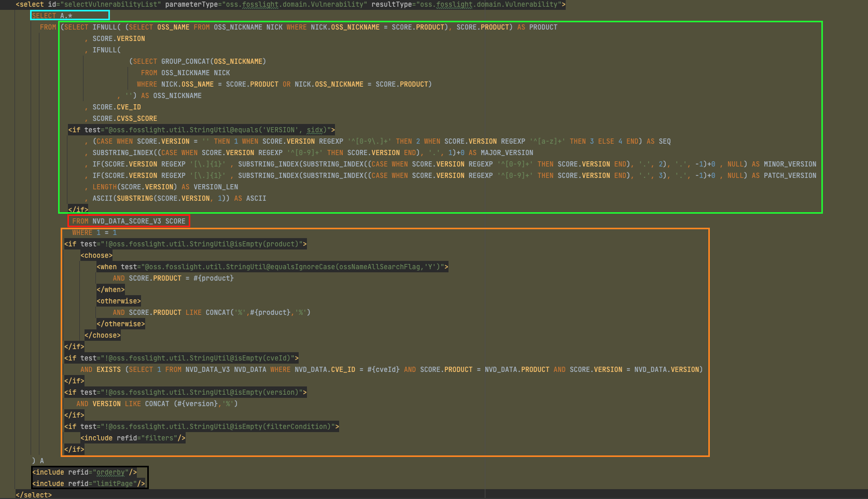Screen dimensions: 868x499
Task: Click the when tag with ossNameAllSearchFlag test
Action: [273, 267]
